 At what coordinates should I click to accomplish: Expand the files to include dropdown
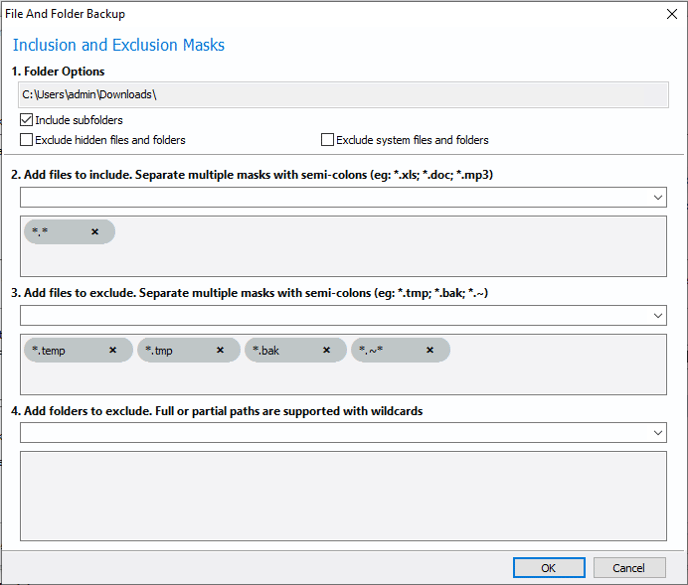(658, 197)
